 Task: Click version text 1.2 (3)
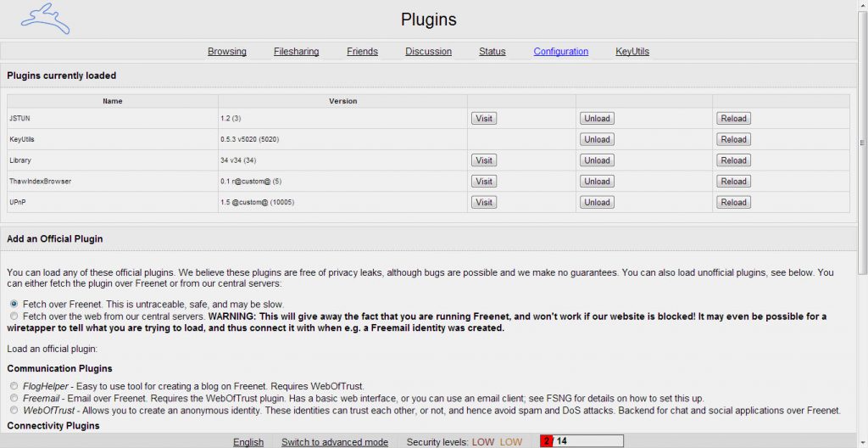click(x=232, y=119)
